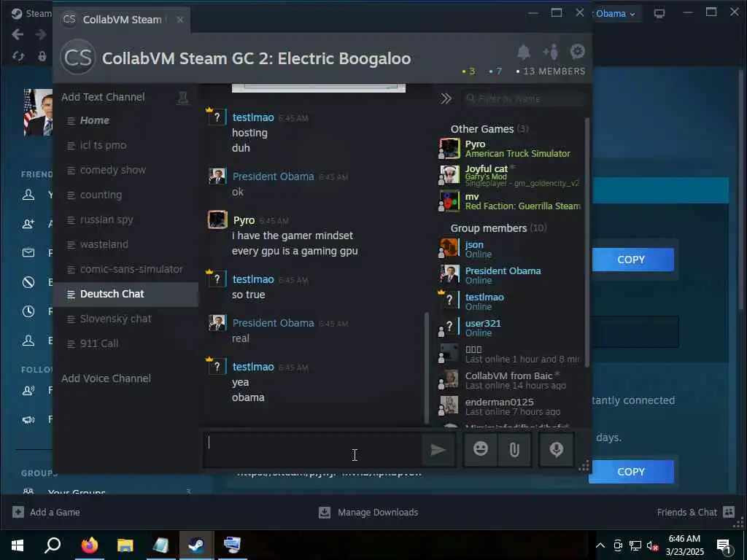Send the chat message with arrow button
The width and height of the screenshot is (747, 560).
tap(438, 449)
